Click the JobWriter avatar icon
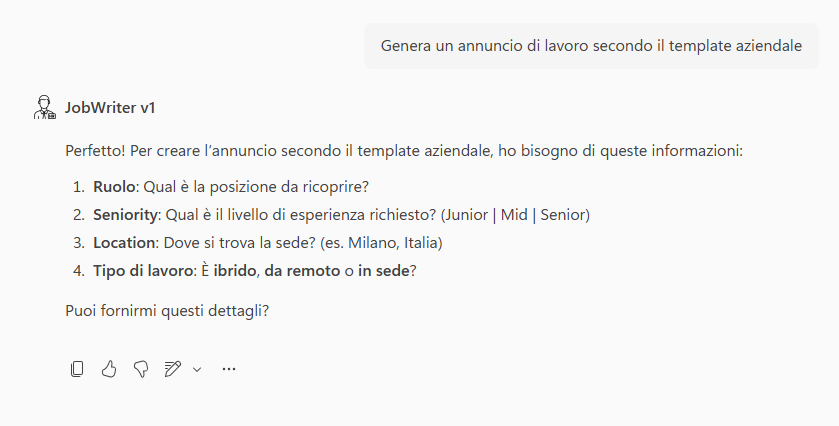 point(45,107)
